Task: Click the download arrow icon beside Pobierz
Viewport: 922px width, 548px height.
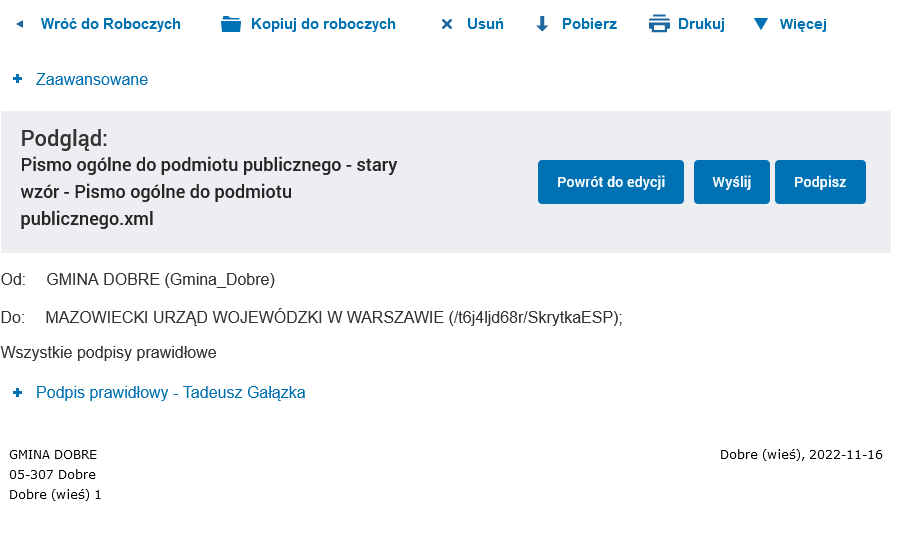Action: pos(542,24)
